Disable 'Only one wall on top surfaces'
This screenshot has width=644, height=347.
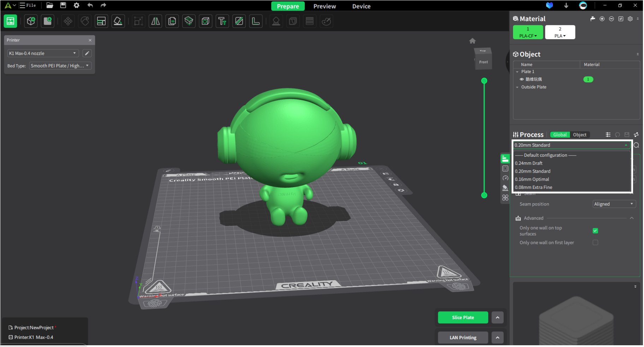[595, 231]
